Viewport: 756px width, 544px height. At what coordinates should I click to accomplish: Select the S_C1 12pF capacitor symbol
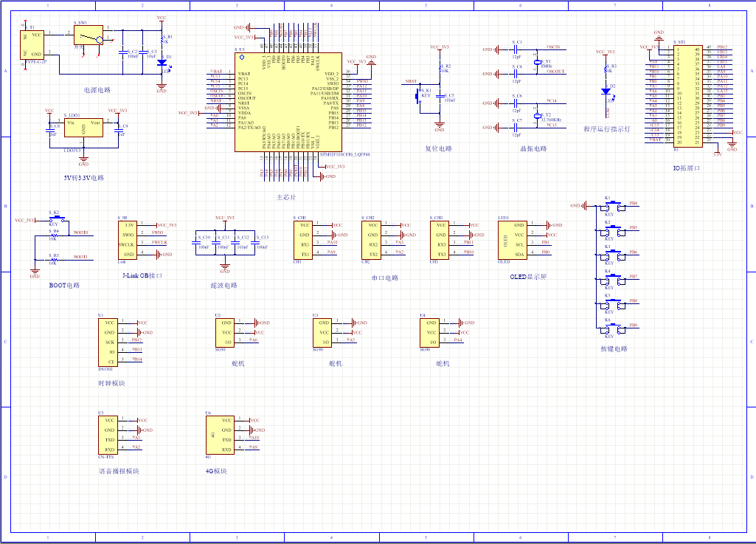point(516,49)
